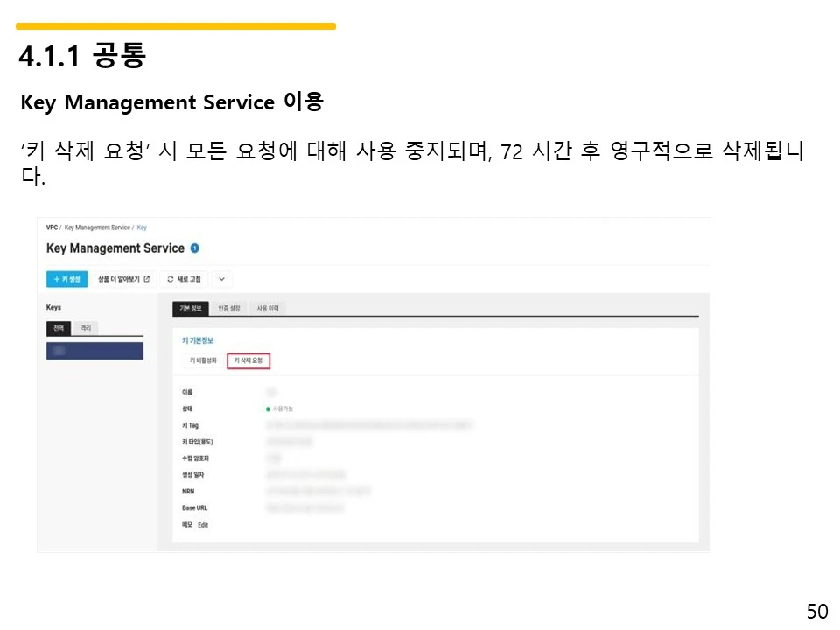Screen dimensions: 840x630
Task: Click the plus icon on the 키 생성 button
Action: [x=57, y=278]
